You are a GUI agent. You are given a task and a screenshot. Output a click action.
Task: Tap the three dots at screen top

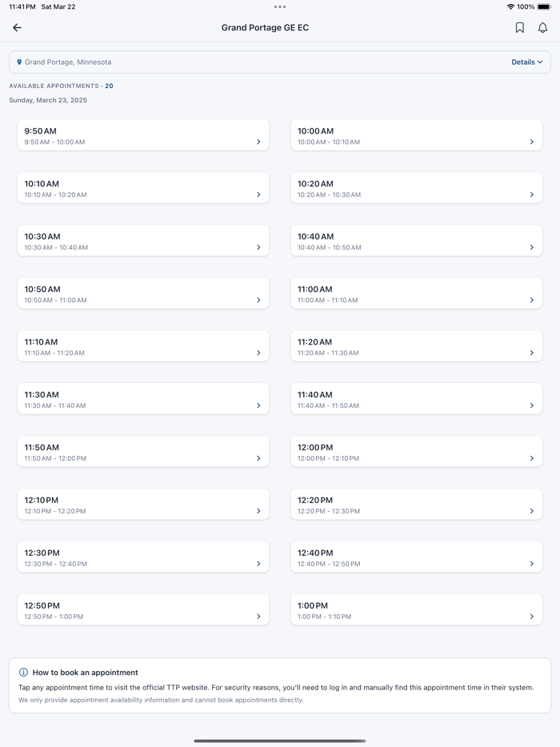[x=280, y=6]
